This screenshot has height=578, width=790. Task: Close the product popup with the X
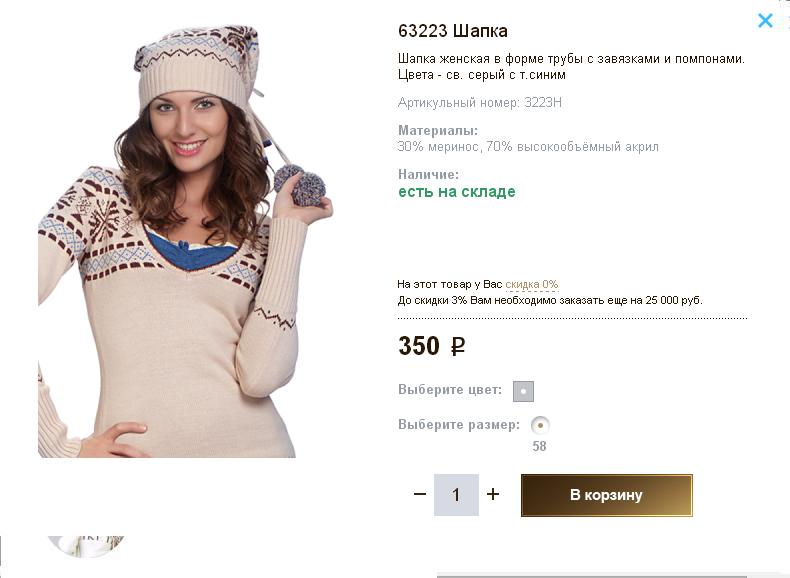(765, 21)
